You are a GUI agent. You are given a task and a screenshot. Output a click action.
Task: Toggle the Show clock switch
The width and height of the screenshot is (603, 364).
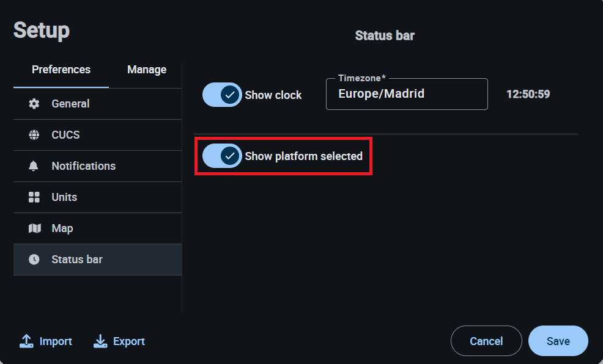click(x=222, y=95)
